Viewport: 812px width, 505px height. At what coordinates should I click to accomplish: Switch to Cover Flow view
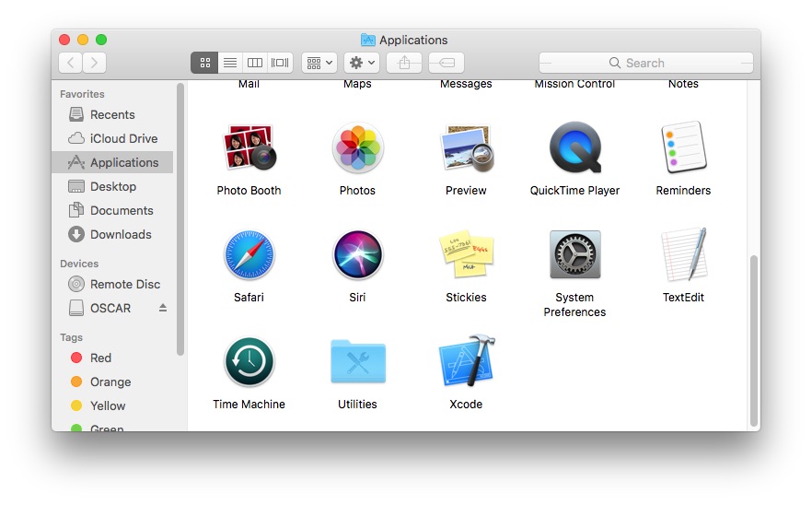[280, 63]
